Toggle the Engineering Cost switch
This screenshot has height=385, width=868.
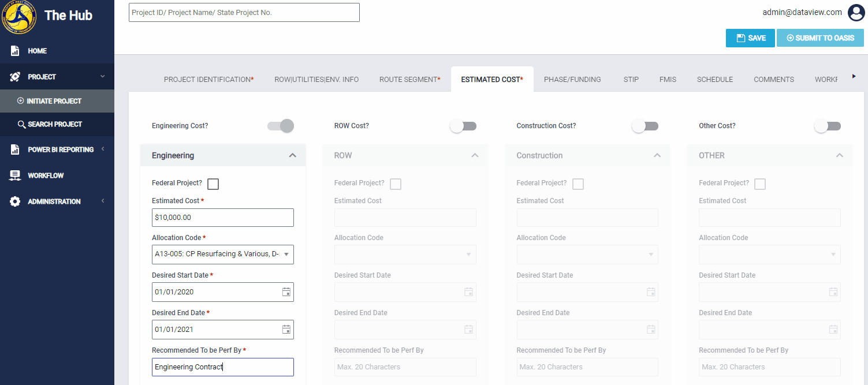tap(281, 126)
